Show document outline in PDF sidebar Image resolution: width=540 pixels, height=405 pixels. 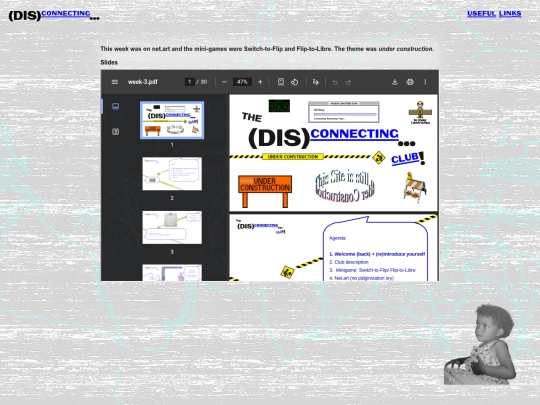click(116, 132)
